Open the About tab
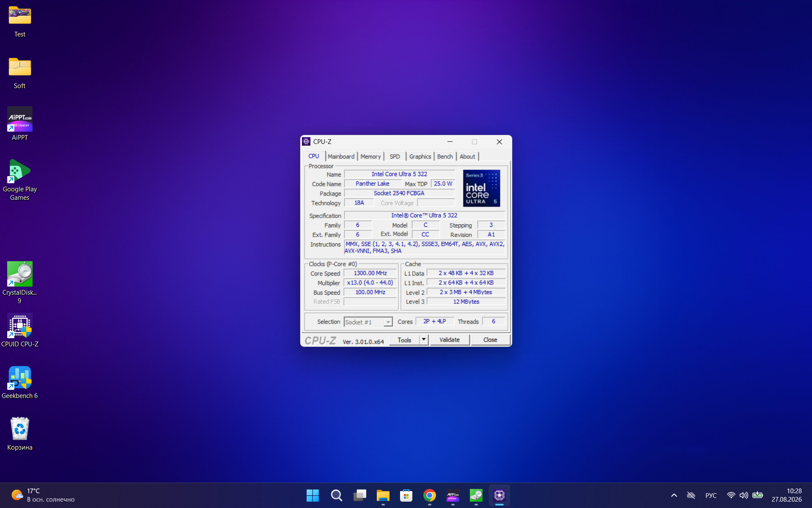The width and height of the screenshot is (812, 508). tap(467, 157)
